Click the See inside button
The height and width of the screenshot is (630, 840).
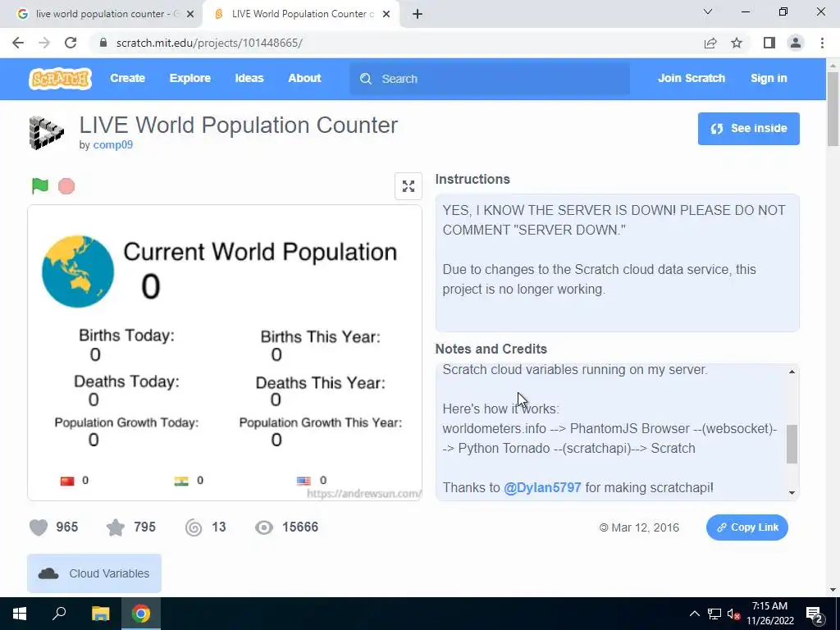click(x=748, y=129)
